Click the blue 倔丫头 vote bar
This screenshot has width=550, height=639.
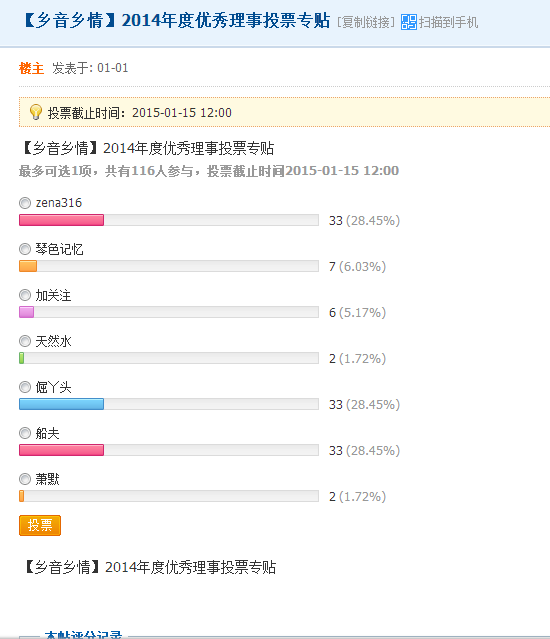62,404
